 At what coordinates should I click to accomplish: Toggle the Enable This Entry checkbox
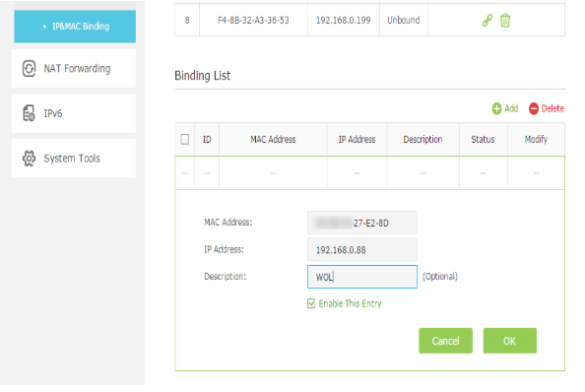coord(311,303)
